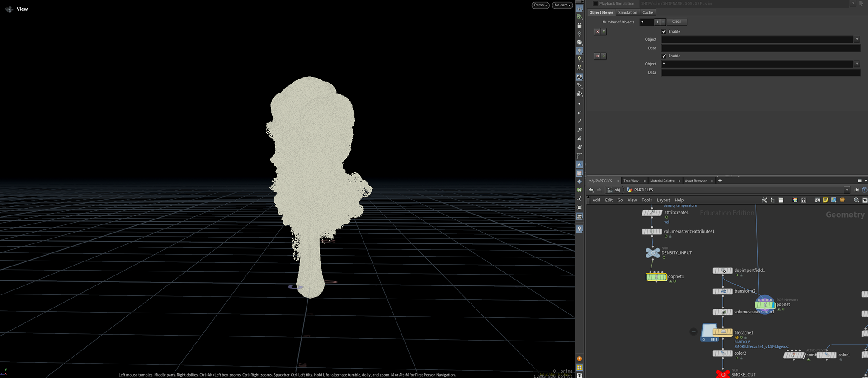Screen dimensions: 868x378
Task: Open the network editor View menu
Action: (632, 200)
